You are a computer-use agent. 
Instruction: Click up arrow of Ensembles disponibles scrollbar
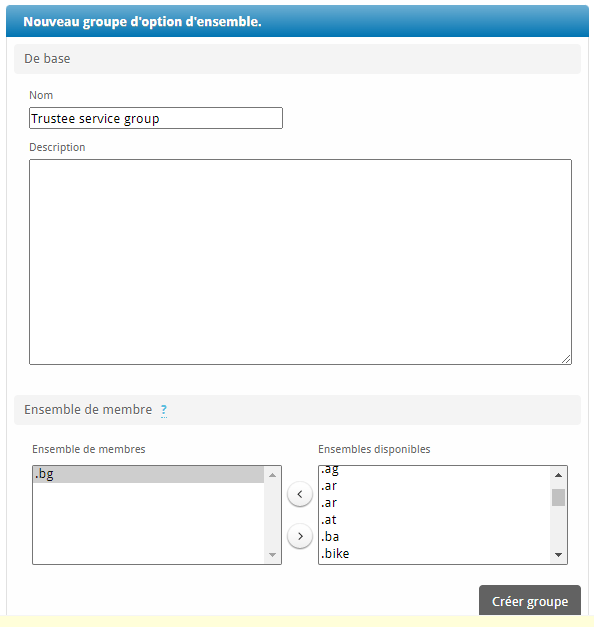click(558, 475)
